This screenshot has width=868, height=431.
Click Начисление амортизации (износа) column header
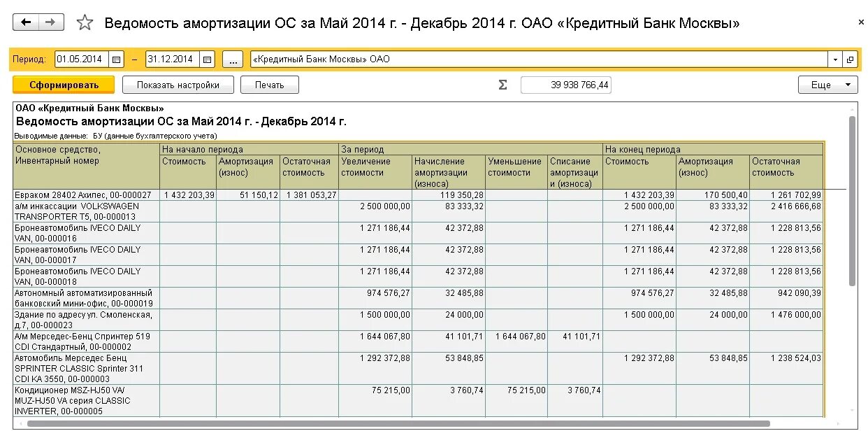(x=449, y=172)
